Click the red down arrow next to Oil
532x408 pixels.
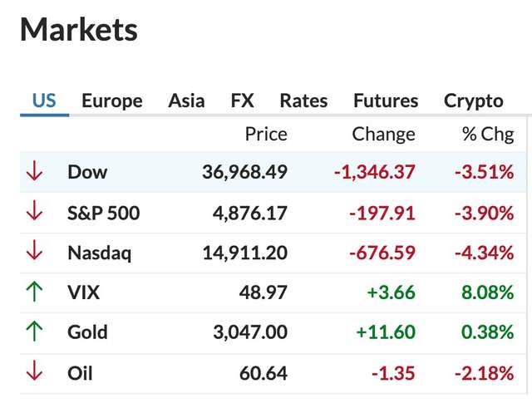click(34, 373)
